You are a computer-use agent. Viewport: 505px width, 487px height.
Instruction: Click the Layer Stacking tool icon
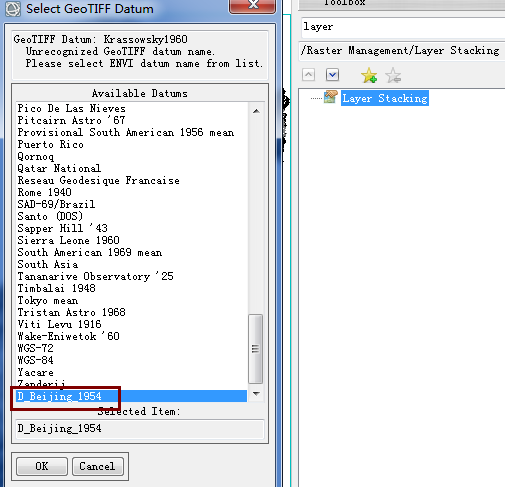click(331, 97)
